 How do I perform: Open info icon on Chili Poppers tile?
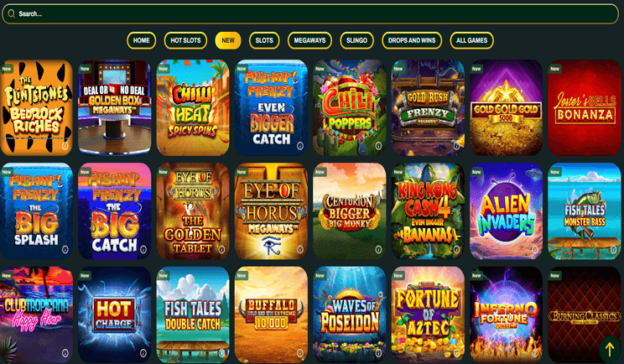[378, 146]
